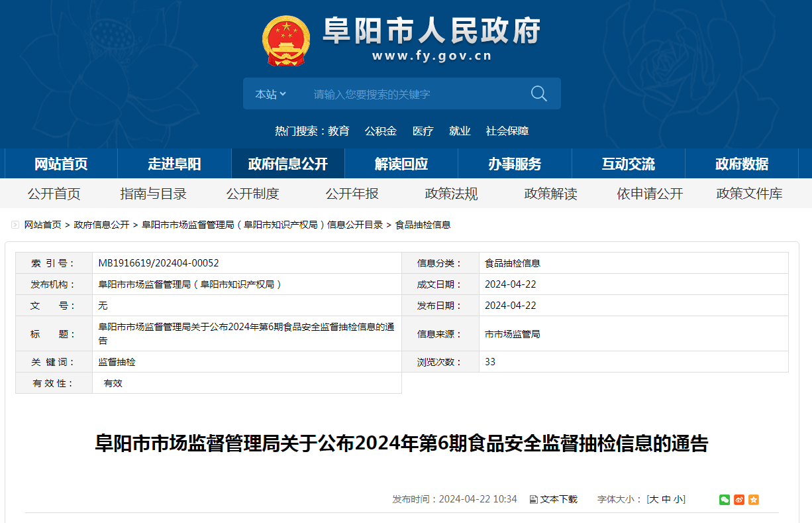The image size is (812, 523).
Task: Click the breadcrumb home icon
Action: click(15, 225)
